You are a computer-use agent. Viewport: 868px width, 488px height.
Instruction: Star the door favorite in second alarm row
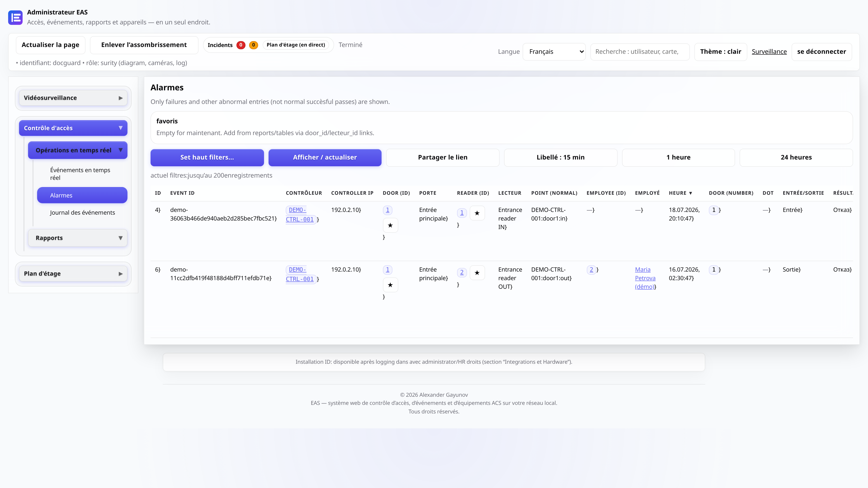(390, 285)
